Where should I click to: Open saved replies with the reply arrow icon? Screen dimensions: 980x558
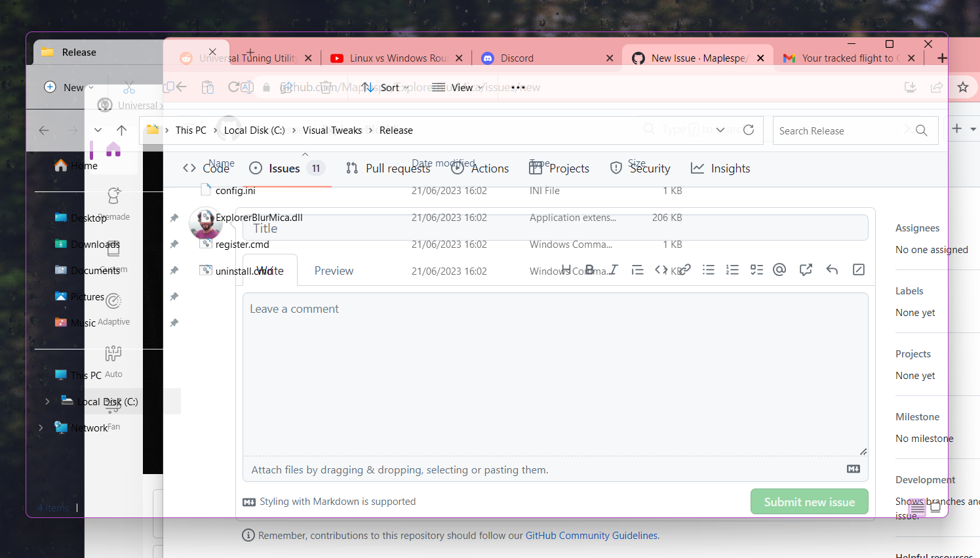832,269
